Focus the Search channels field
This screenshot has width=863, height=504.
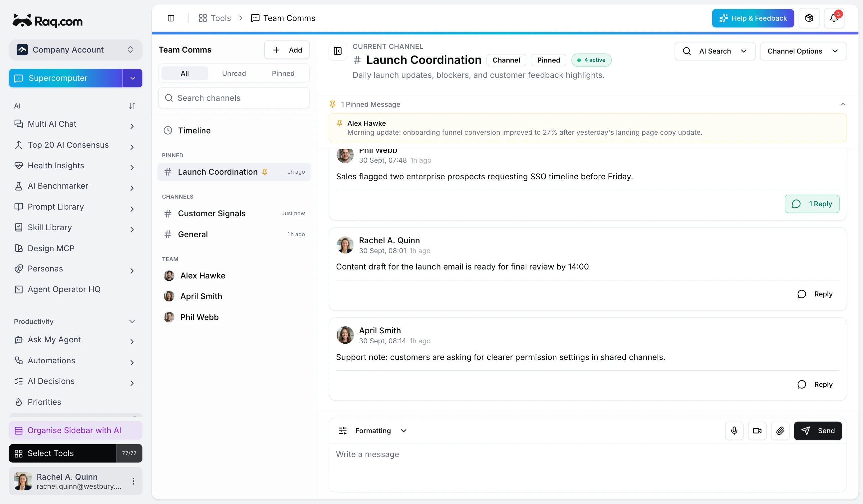point(234,98)
